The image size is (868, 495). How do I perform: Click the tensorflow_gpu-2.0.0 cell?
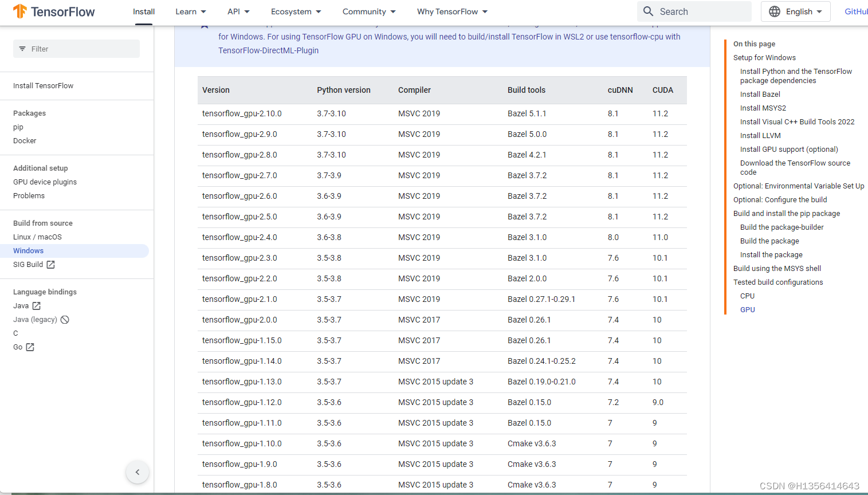click(x=239, y=320)
